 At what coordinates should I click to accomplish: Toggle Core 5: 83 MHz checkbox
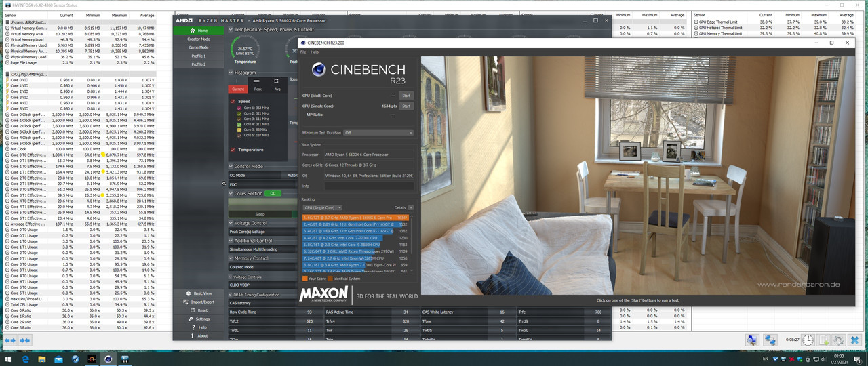tap(239, 130)
